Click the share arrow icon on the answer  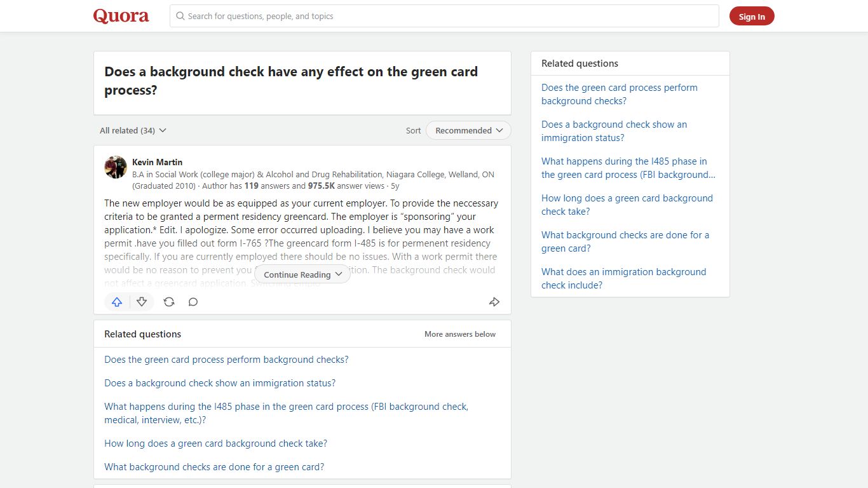point(494,302)
